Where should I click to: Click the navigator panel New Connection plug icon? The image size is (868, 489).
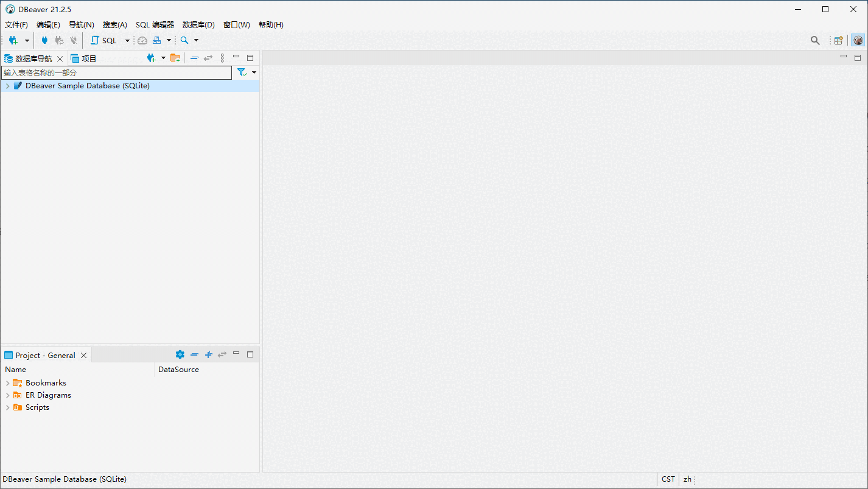(x=152, y=58)
